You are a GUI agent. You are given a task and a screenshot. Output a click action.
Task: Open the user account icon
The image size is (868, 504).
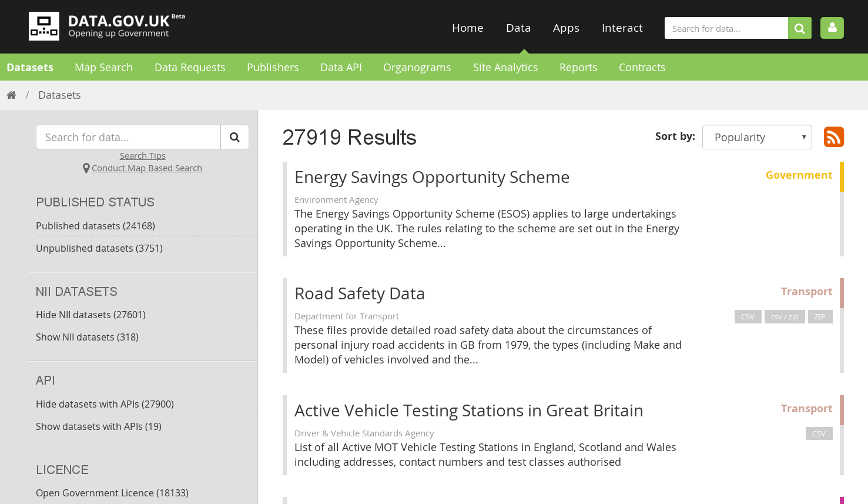pos(832,28)
